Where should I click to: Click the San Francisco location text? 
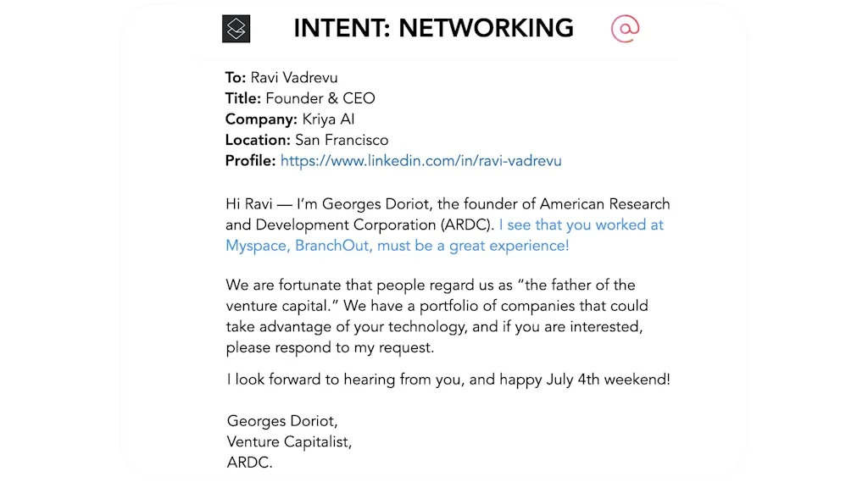pyautogui.click(x=341, y=140)
